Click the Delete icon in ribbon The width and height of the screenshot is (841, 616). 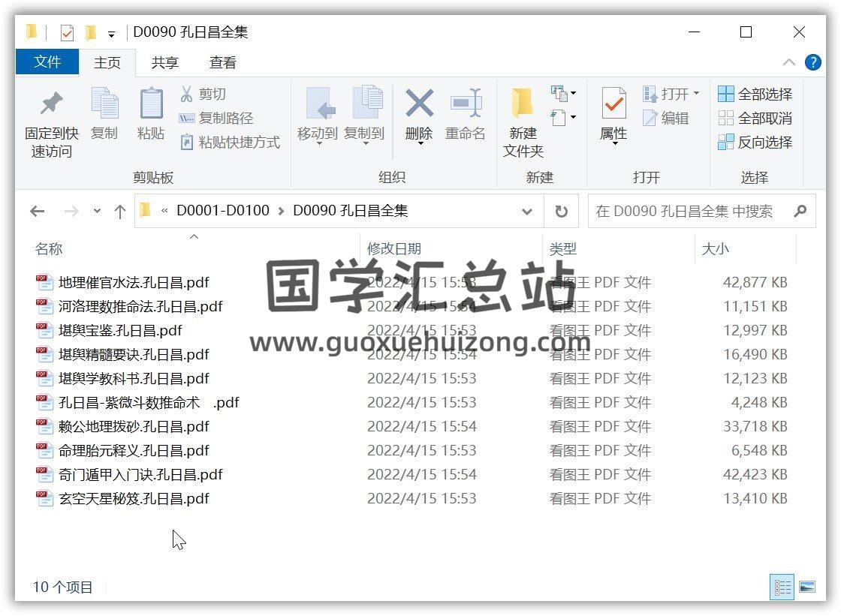pyautogui.click(x=419, y=104)
